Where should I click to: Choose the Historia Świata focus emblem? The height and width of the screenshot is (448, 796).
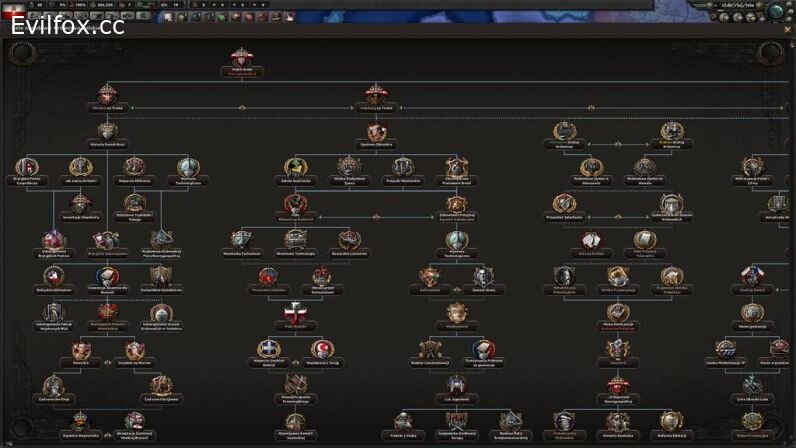(x=109, y=131)
